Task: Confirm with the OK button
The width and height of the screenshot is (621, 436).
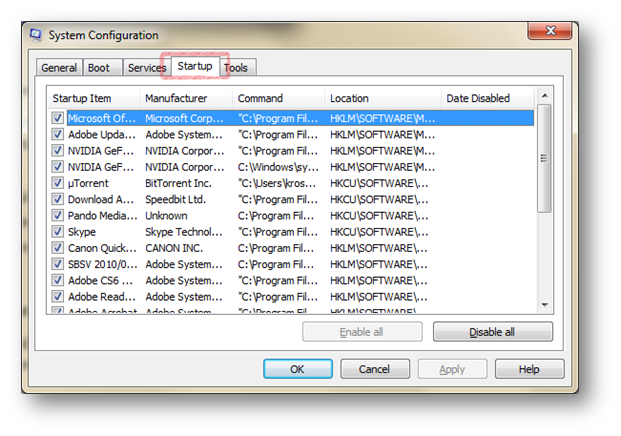Action: [298, 369]
